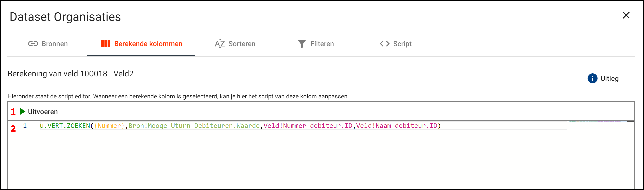Hit the green play icon to run script
The image size is (644, 190).
(x=22, y=112)
